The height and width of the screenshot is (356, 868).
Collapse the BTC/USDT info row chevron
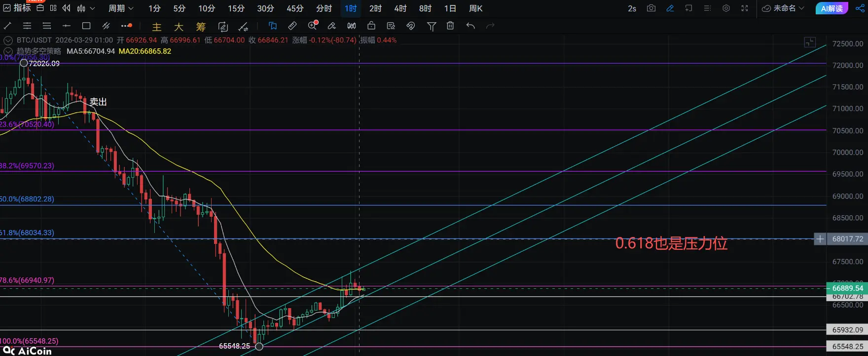(x=8, y=40)
